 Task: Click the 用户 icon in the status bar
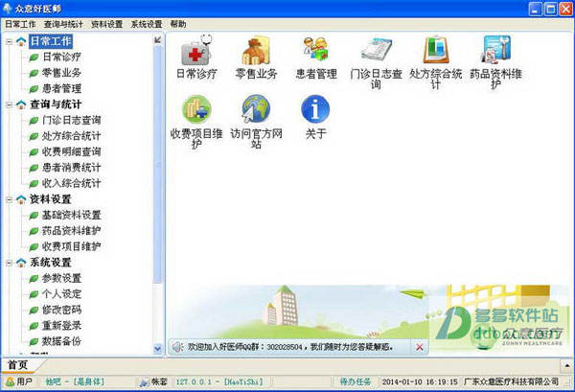[10, 382]
